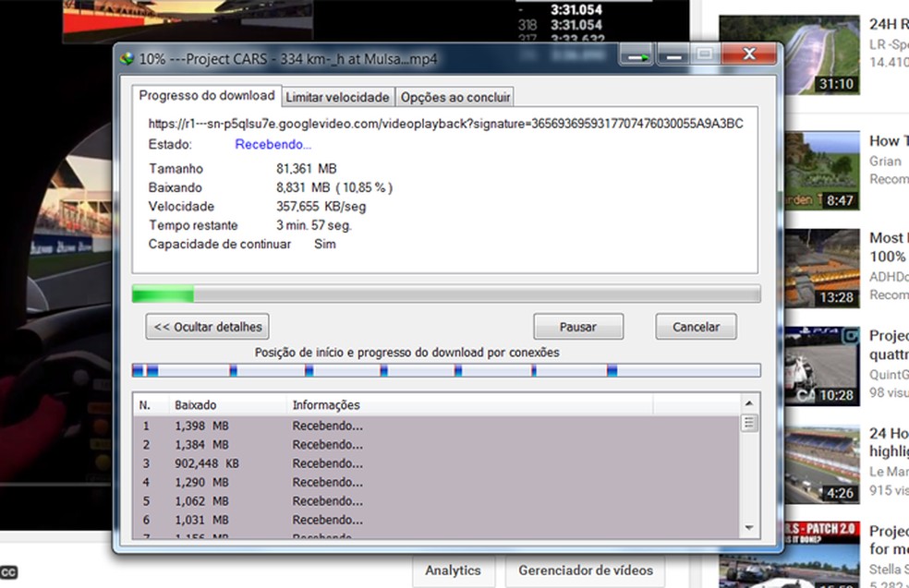Open the Most... 100% video title link
Screen dimensions: 909x588
coord(889,247)
